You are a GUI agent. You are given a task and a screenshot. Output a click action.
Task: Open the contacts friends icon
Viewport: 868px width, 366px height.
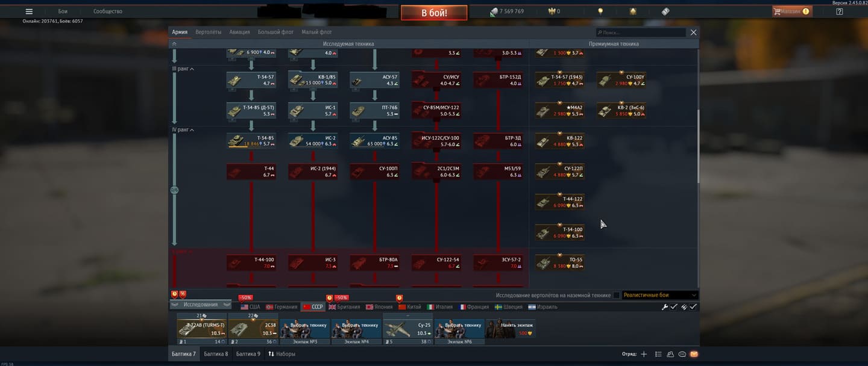click(x=670, y=354)
